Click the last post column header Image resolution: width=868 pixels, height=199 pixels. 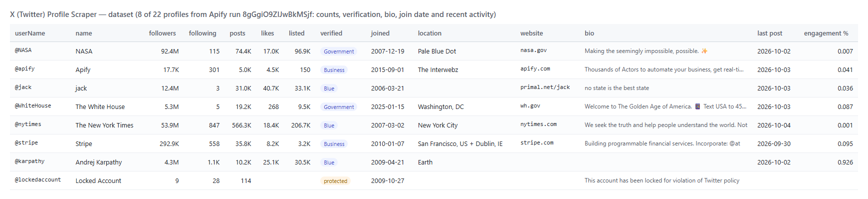(770, 33)
